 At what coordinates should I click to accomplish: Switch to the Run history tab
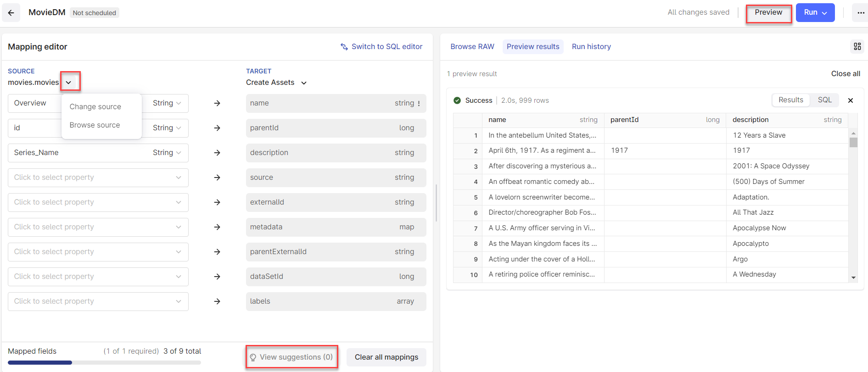(x=591, y=47)
